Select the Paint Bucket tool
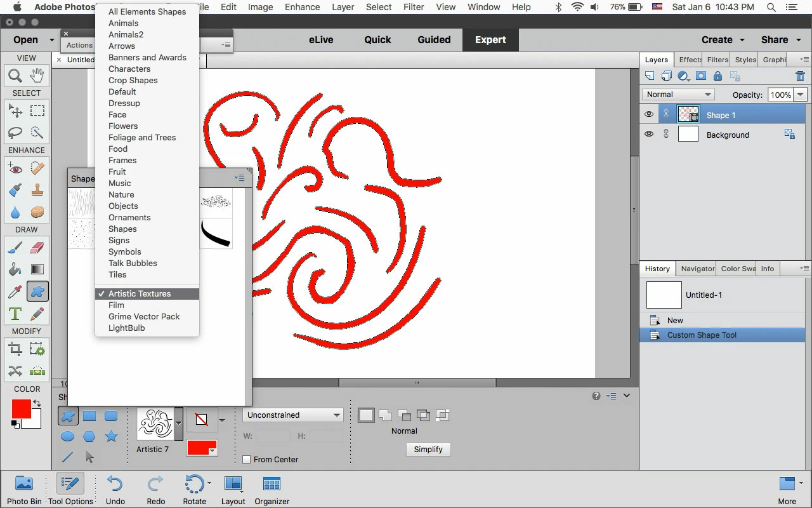Image resolution: width=812 pixels, height=508 pixels. 15,269
